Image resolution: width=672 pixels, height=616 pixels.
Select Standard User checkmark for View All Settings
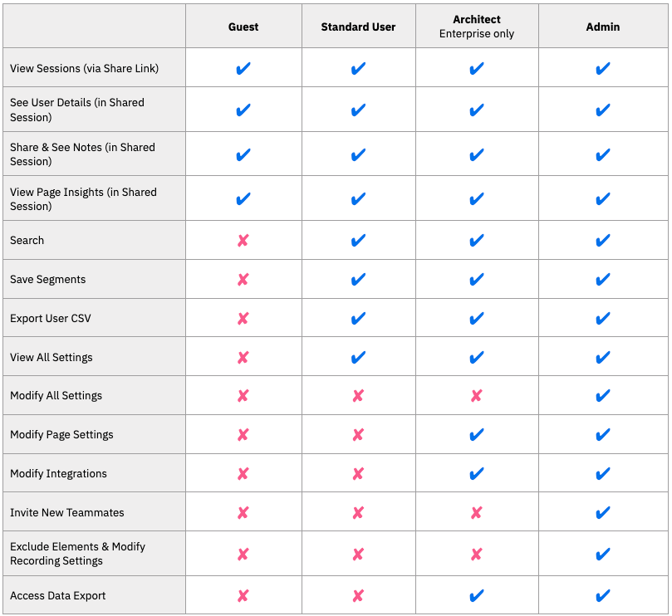[x=358, y=357]
